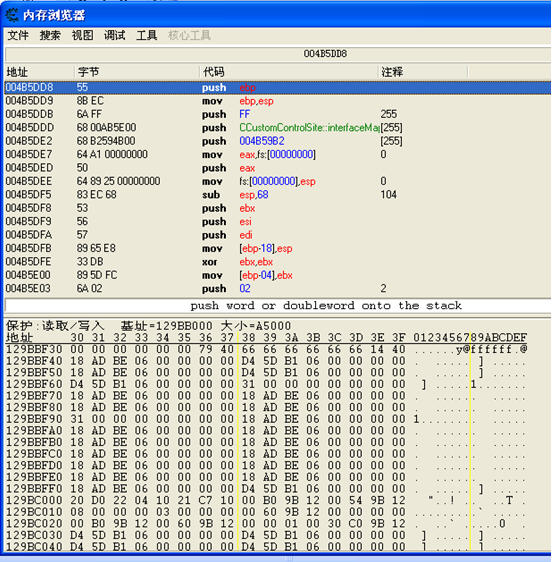Screen dimensions: 552x562
Task: Click hex dump address 129BC040
Action: pyautogui.click(x=34, y=547)
